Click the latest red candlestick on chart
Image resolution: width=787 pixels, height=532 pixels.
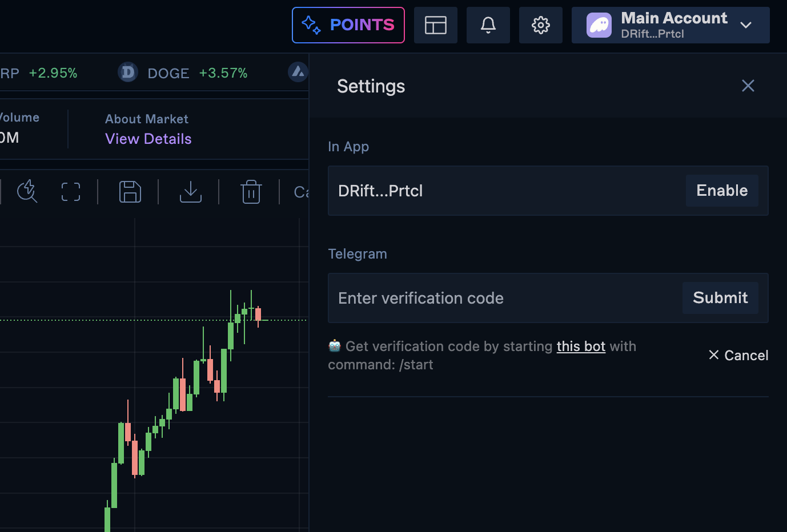pyautogui.click(x=258, y=315)
